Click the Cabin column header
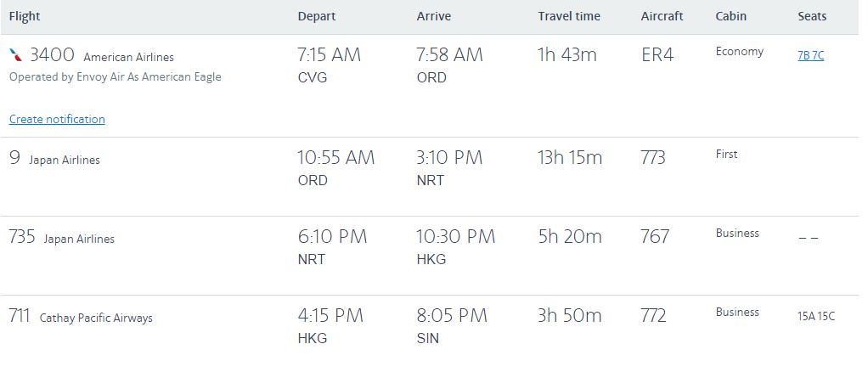 732,16
